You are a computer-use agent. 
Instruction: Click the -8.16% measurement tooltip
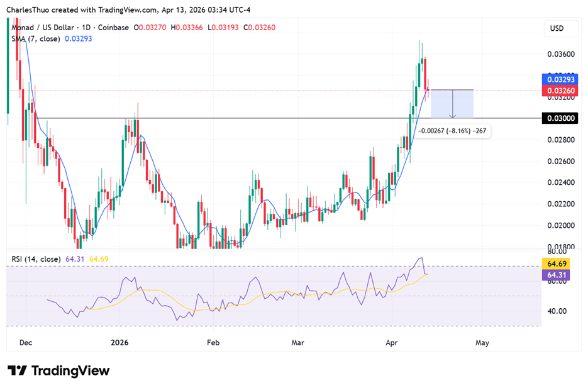click(453, 131)
